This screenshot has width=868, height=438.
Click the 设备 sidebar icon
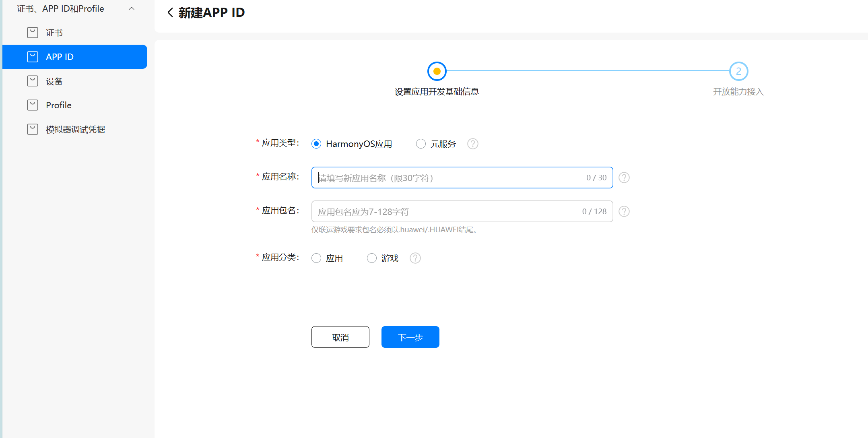pyautogui.click(x=33, y=81)
